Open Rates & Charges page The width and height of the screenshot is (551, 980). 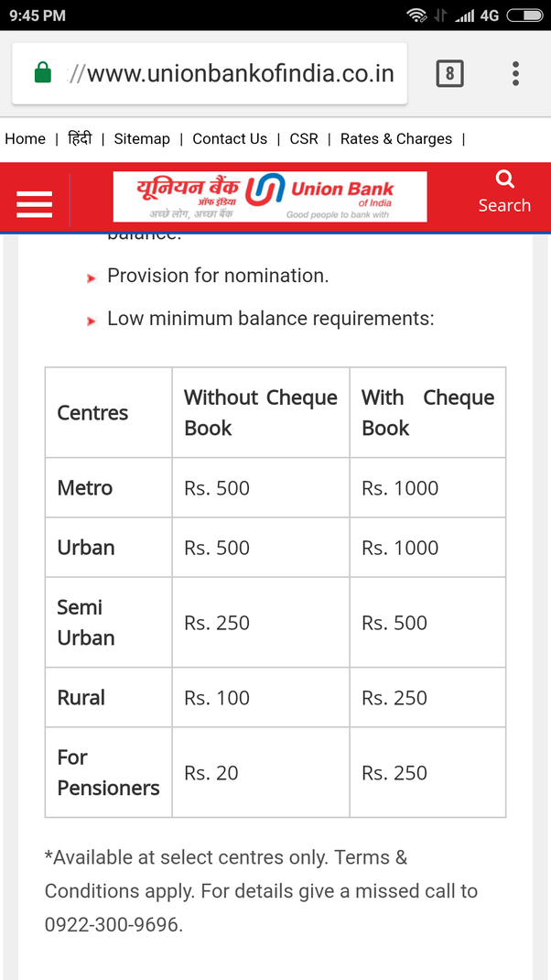click(396, 139)
